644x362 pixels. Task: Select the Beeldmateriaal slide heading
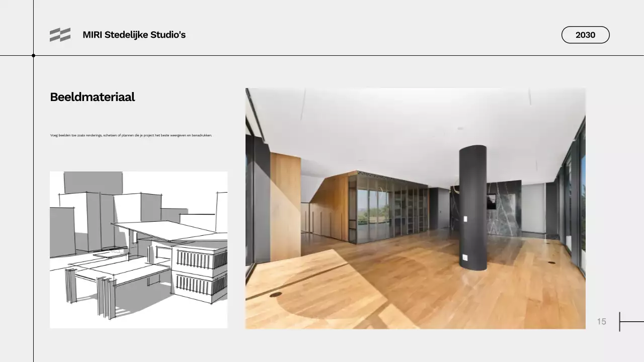(92, 97)
